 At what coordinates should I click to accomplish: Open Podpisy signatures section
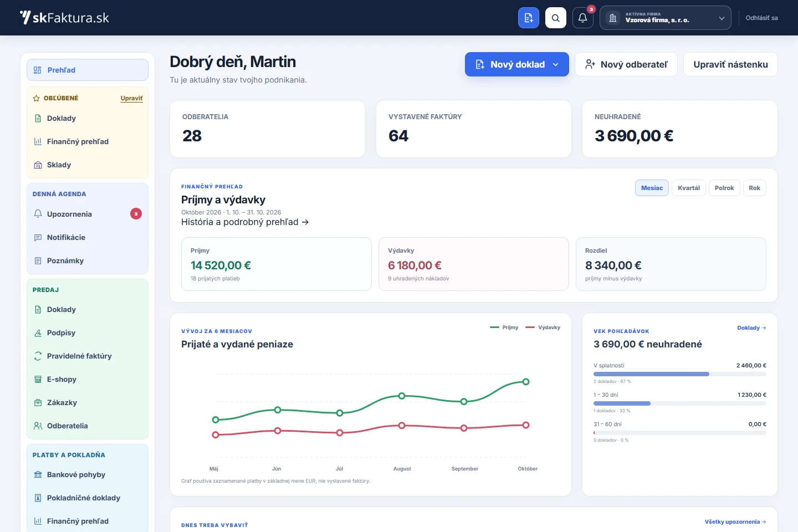(x=88, y=332)
